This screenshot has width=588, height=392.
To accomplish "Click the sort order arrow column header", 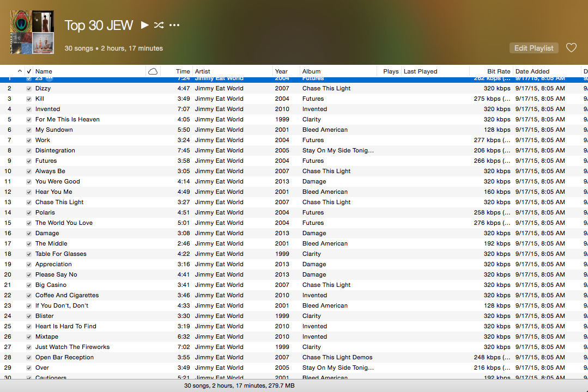I will 20,71.
